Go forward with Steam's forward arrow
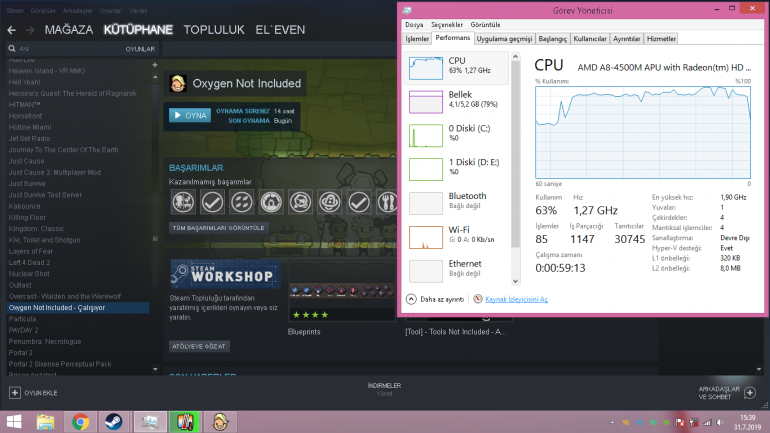770x433 pixels. (30, 30)
